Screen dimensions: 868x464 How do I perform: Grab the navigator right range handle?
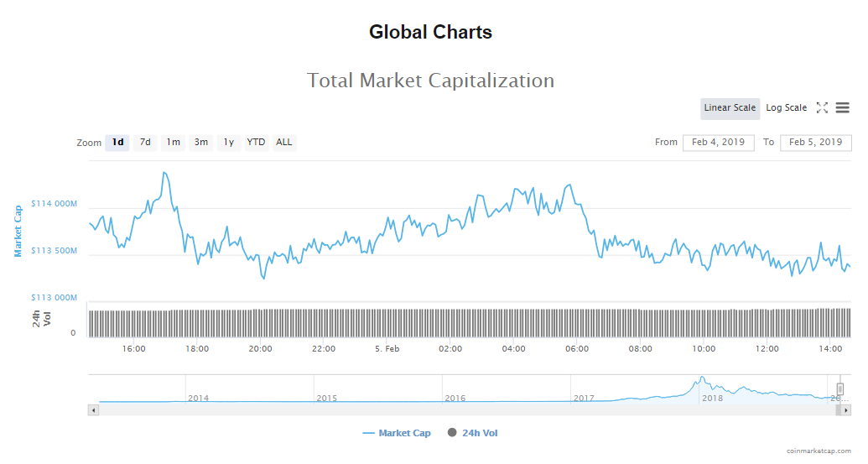(839, 388)
